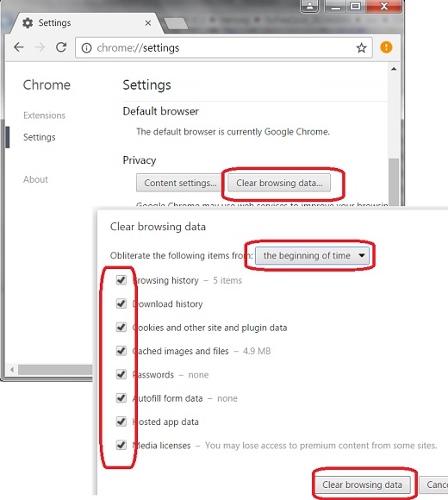Image resolution: width=448 pixels, height=500 pixels.
Task: Click the horizontal scrollbar left arrow
Action: [x=12, y=370]
